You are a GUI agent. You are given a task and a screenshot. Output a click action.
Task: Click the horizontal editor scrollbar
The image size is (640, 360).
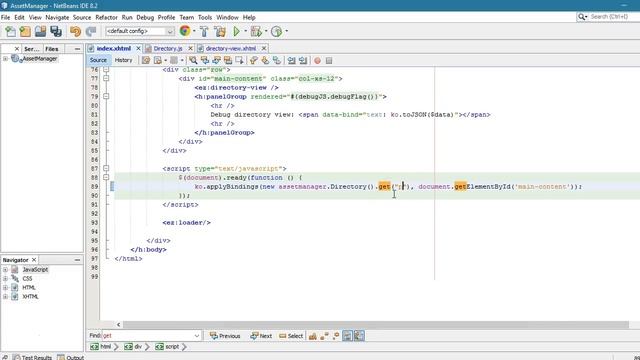click(x=376, y=325)
